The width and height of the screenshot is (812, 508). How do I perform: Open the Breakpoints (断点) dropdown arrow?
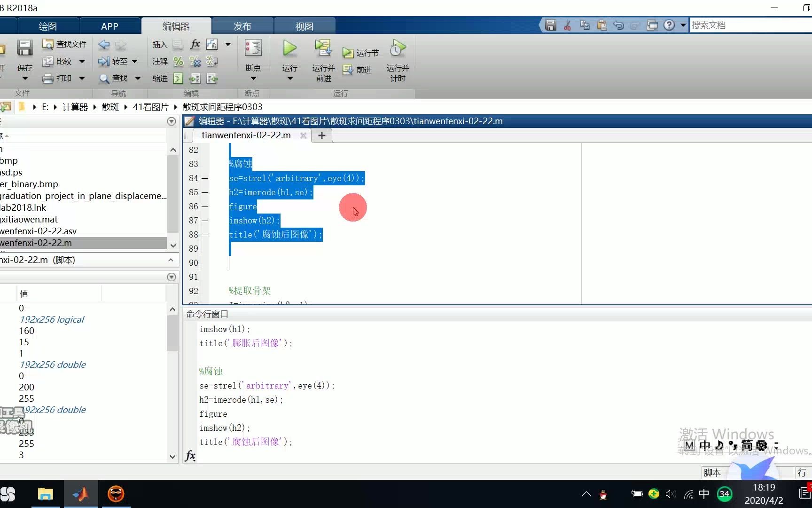[253, 79]
